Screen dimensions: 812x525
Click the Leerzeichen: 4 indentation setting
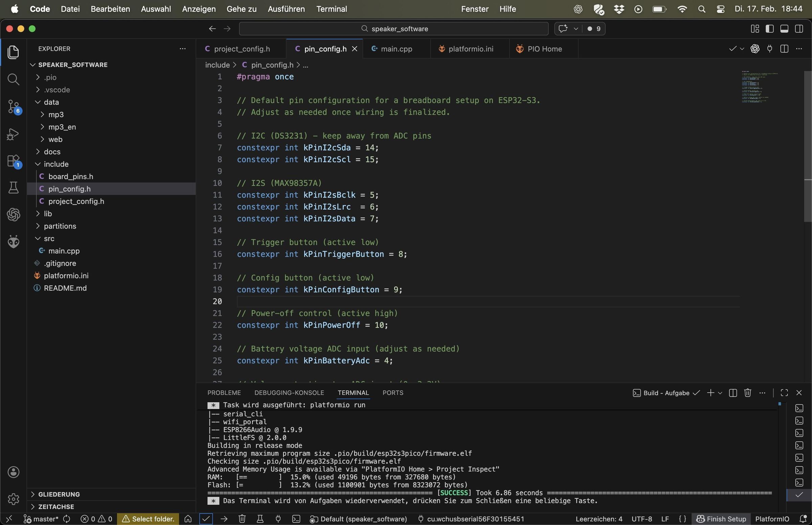(x=599, y=519)
